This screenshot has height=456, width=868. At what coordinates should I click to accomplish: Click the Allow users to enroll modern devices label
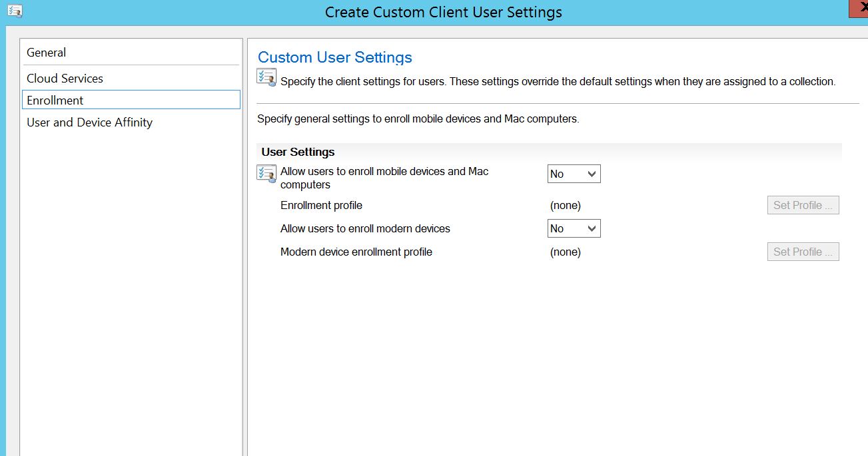pos(365,228)
